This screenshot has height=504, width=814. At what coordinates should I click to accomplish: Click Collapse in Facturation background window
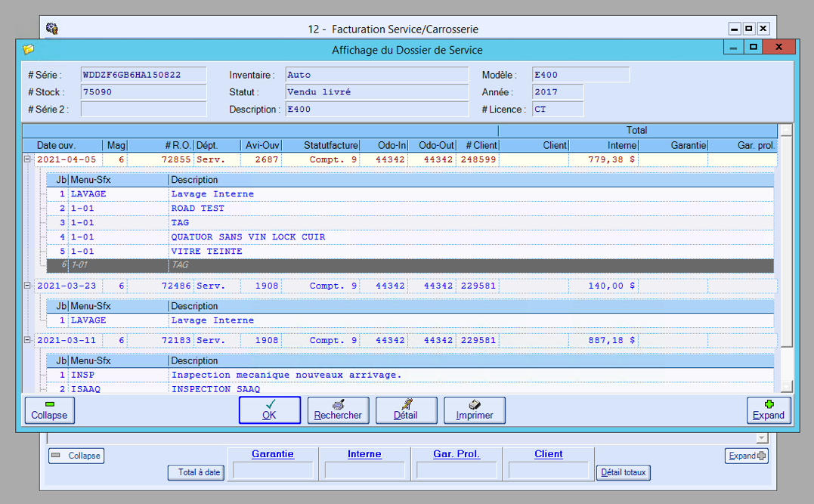[76, 455]
